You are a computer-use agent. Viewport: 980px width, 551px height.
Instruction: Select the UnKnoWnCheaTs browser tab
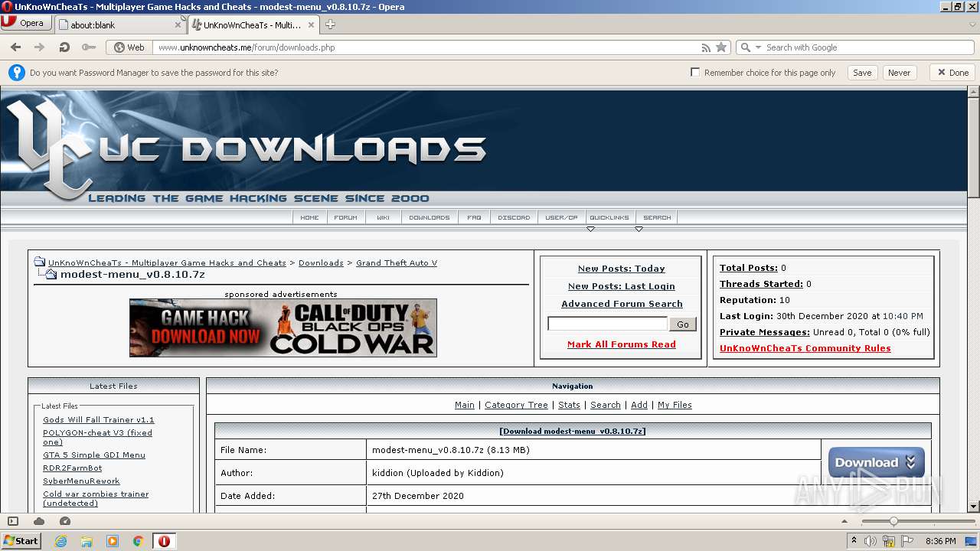tap(254, 24)
